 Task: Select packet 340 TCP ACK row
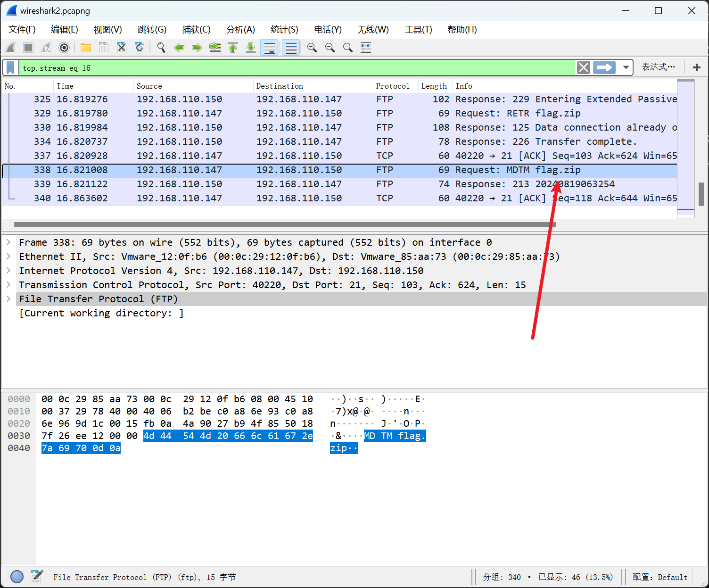[339, 198]
